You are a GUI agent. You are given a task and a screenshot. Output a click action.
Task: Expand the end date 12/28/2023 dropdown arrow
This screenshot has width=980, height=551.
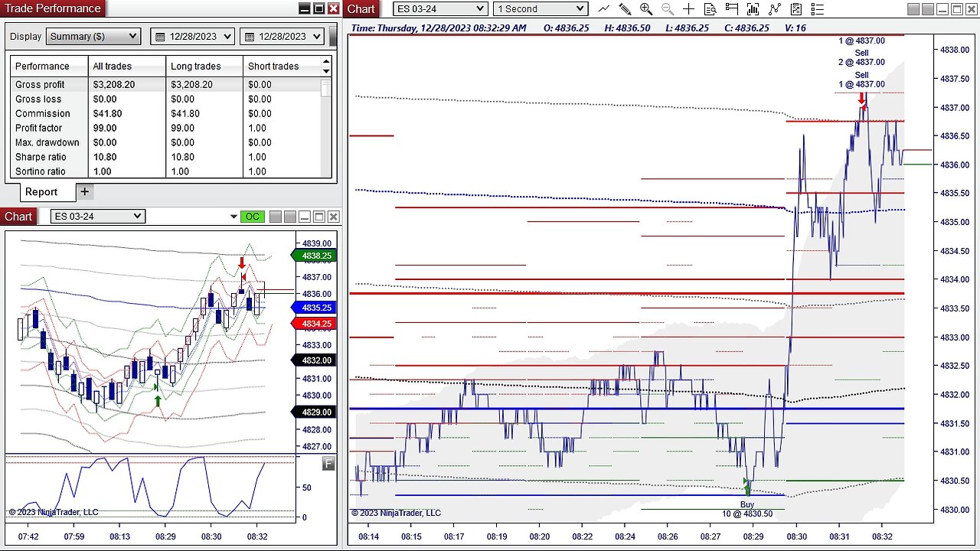pyautogui.click(x=316, y=37)
